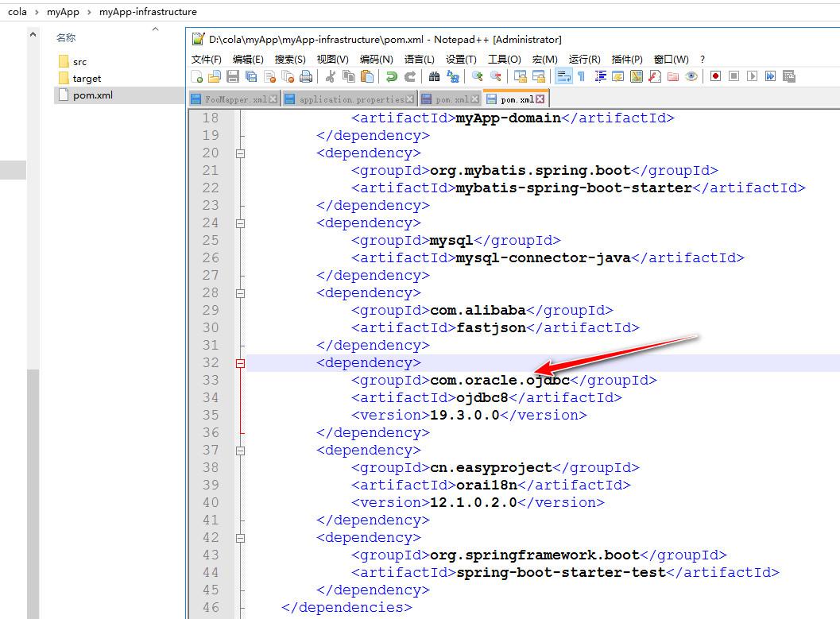Toggle word wrap toolbar button
840x619 pixels.
click(563, 76)
